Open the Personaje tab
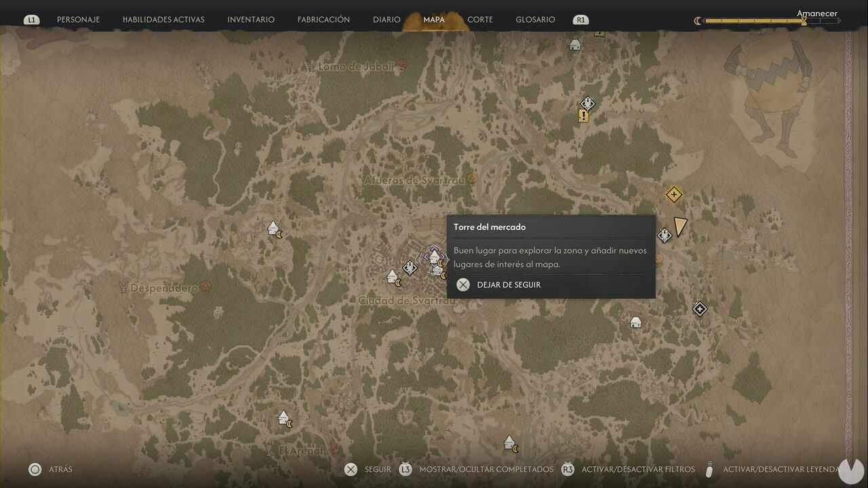Viewport: 868px width, 488px height. pyautogui.click(x=78, y=20)
